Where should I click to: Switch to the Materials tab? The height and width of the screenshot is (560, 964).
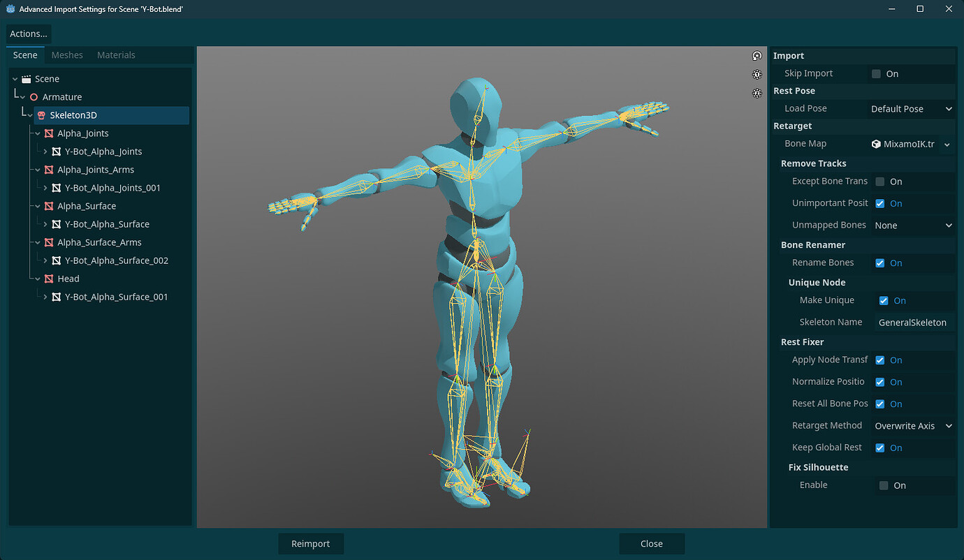(x=116, y=54)
